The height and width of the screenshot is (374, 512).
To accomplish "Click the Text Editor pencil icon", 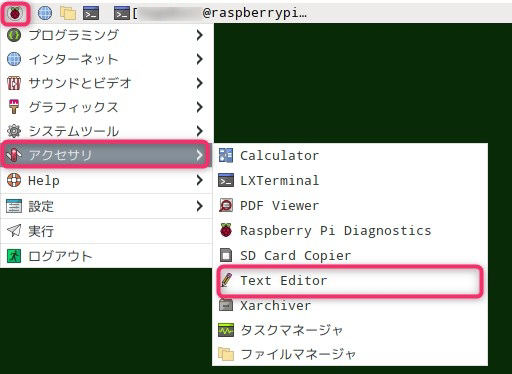I will (x=226, y=280).
